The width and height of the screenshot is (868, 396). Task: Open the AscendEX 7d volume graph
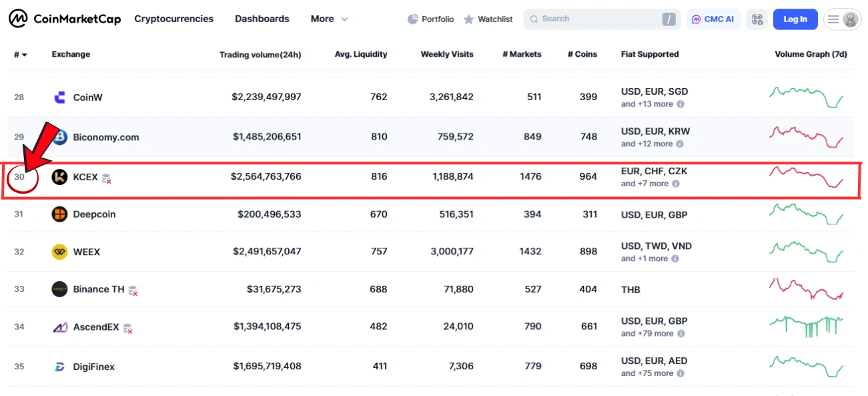806,327
